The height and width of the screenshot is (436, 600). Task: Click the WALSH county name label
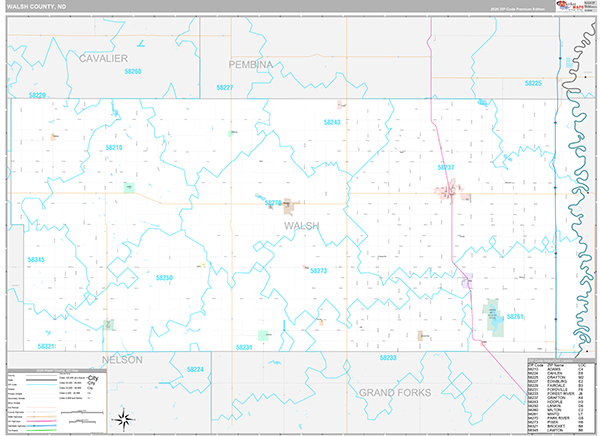(302, 226)
